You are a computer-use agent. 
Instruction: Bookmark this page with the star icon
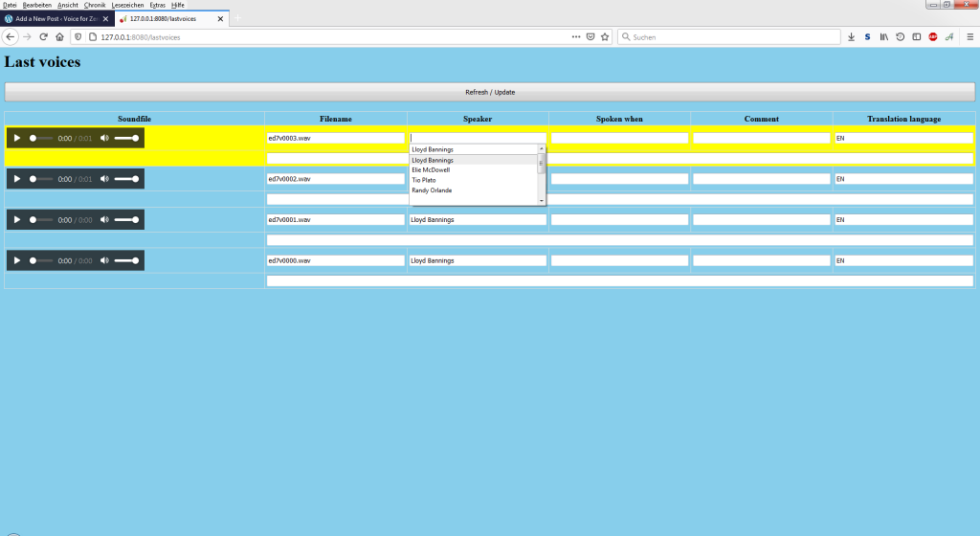pos(605,36)
